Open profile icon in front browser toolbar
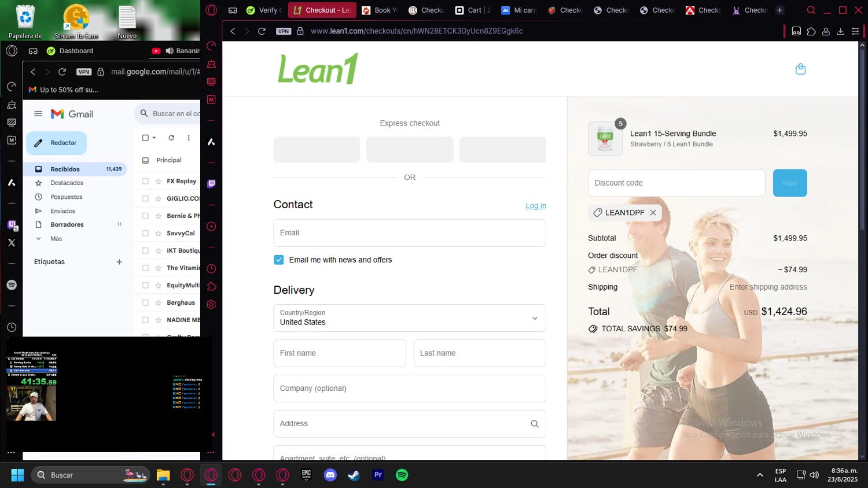Screen dimensions: 868x488 point(826,31)
